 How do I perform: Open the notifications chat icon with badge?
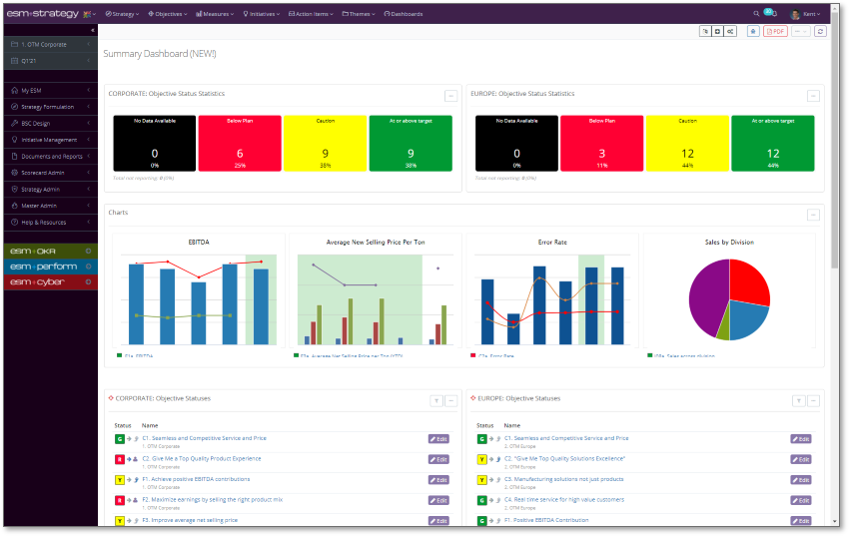click(x=770, y=14)
